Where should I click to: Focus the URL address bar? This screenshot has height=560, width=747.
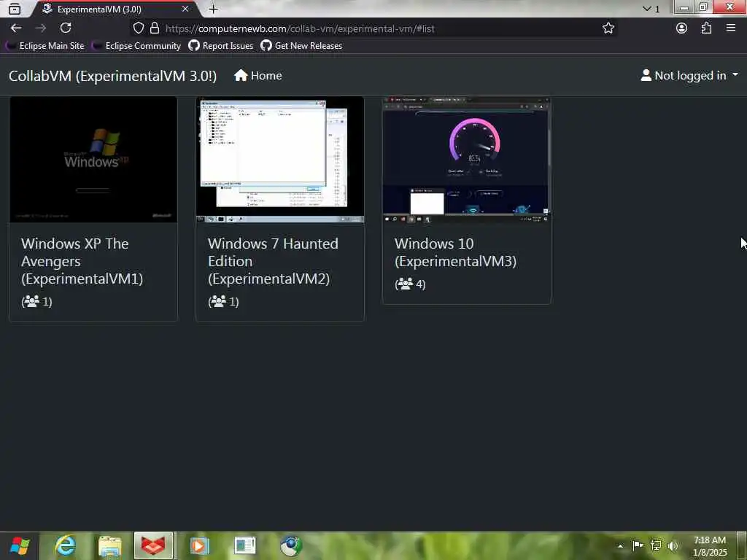pos(374,28)
